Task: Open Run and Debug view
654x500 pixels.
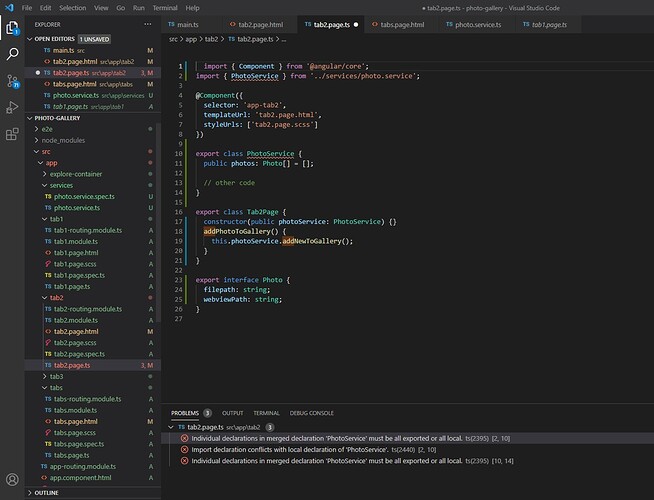Action: (x=12, y=107)
